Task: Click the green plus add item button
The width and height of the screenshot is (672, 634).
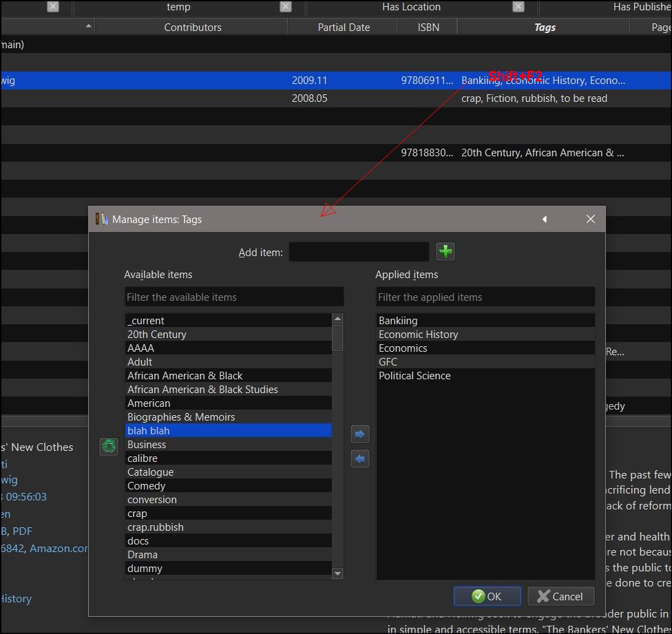Action: [x=445, y=252]
